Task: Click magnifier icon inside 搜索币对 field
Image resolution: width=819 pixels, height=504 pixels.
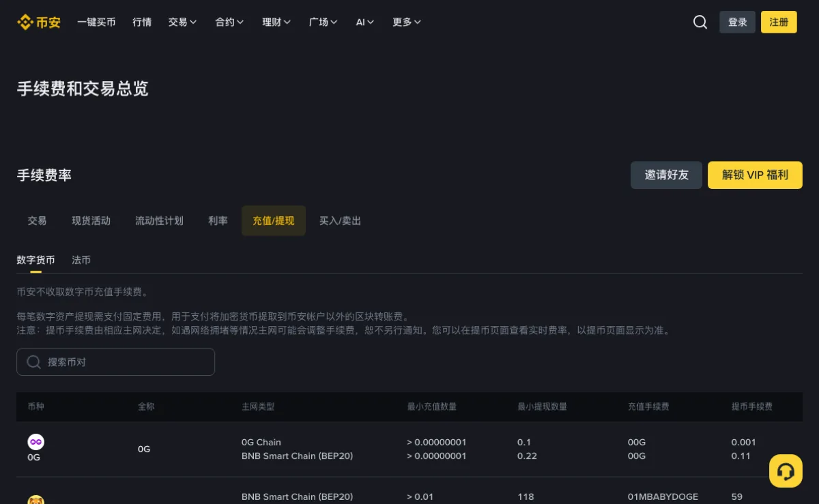Action: [x=33, y=362]
